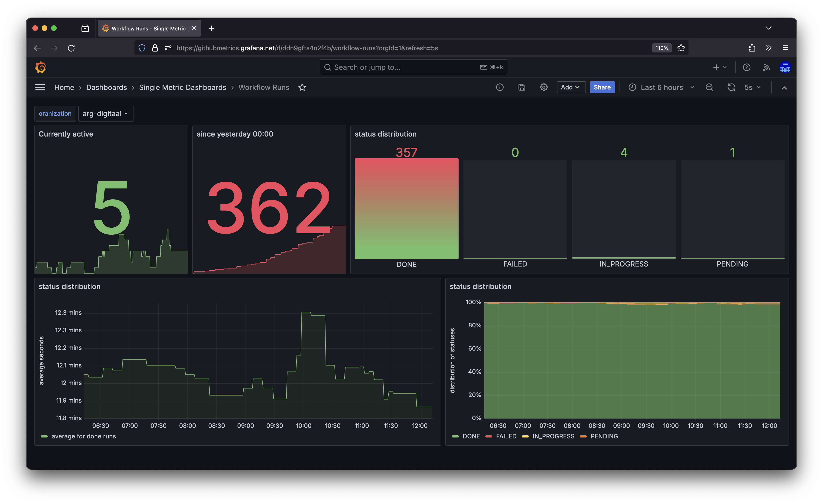Open the profile avatar in the top right

point(785,67)
